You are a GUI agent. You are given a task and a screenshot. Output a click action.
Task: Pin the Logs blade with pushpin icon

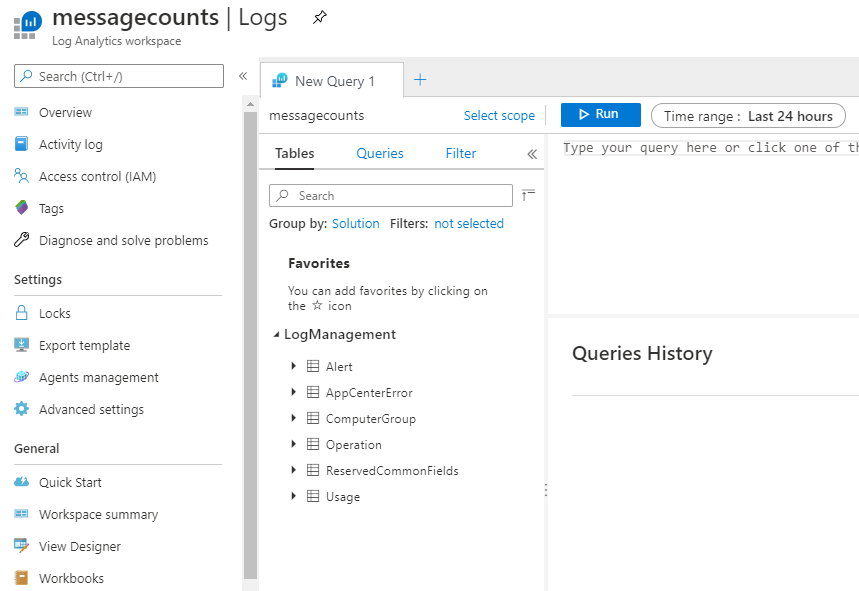tap(319, 18)
